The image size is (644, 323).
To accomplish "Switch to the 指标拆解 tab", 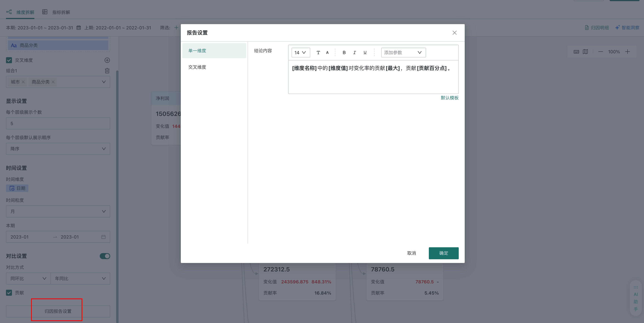I will [56, 12].
